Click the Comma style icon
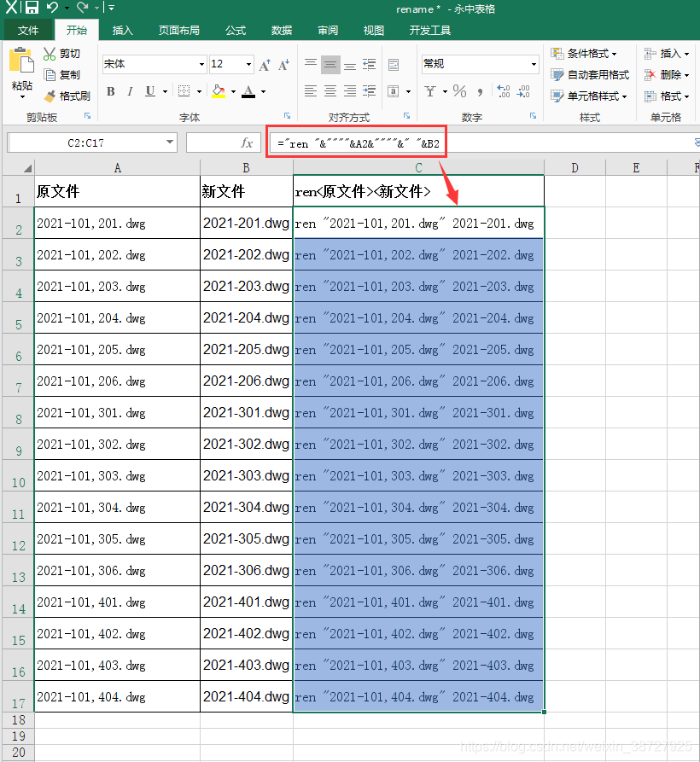Image resolution: width=700 pixels, height=762 pixels. pos(480,90)
